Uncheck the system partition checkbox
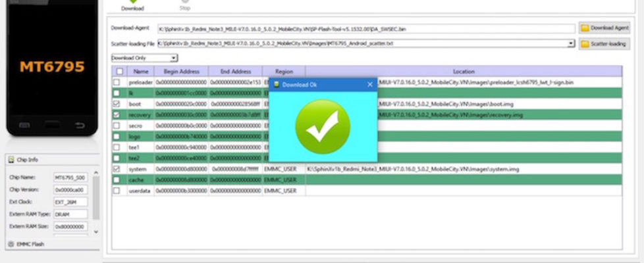 [117, 169]
